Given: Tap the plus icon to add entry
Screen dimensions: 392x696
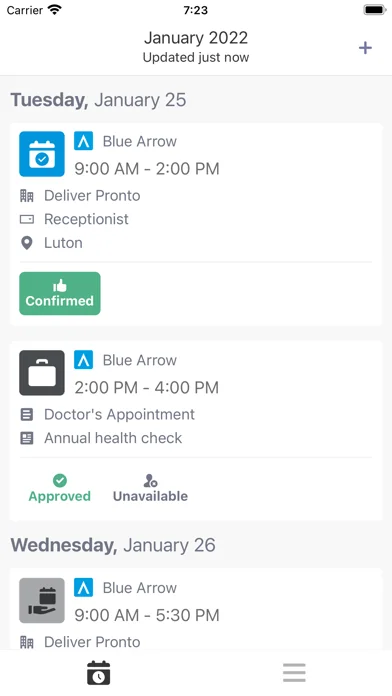Looking at the screenshot, I should [365, 48].
